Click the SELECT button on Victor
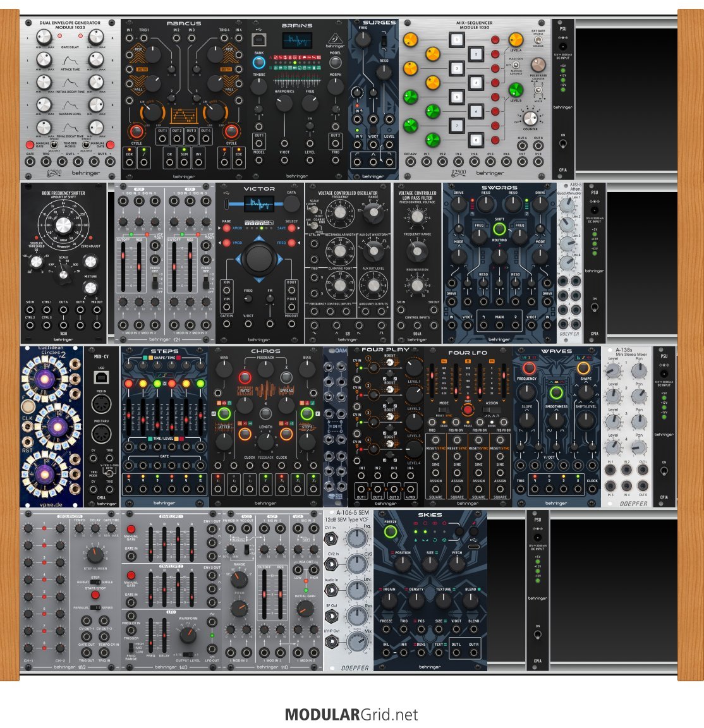This screenshot has width=704, height=728. point(291,228)
